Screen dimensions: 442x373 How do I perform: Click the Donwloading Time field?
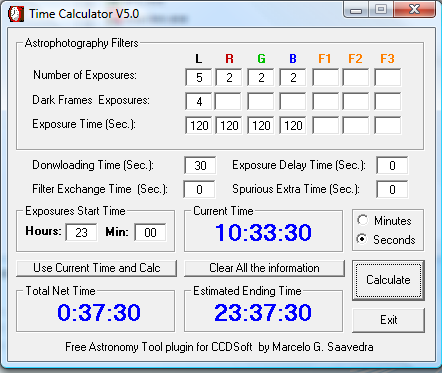coord(200,165)
